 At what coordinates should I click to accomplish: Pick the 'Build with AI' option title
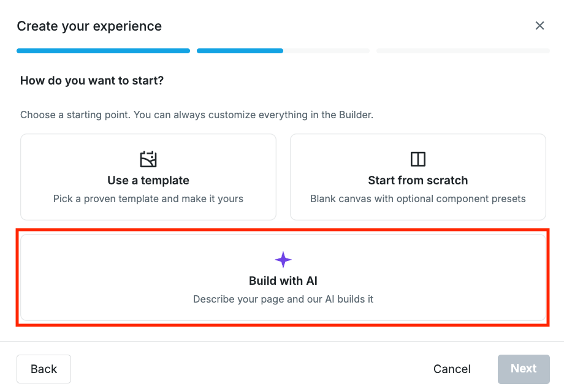(283, 281)
